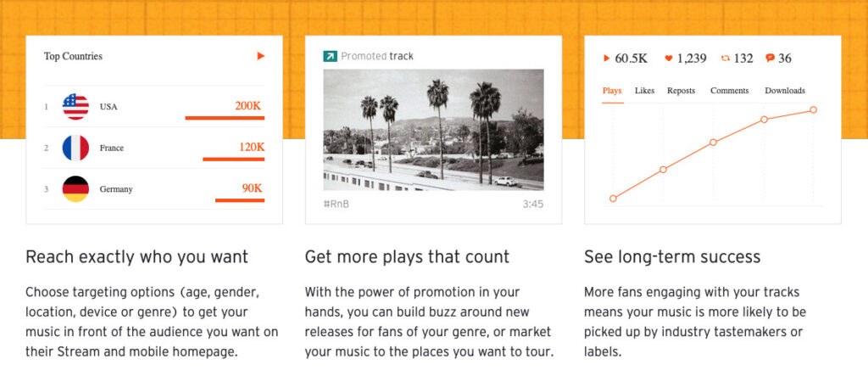This screenshot has height=387, width=868.
Task: Switch to the Likes tab
Action: (644, 91)
